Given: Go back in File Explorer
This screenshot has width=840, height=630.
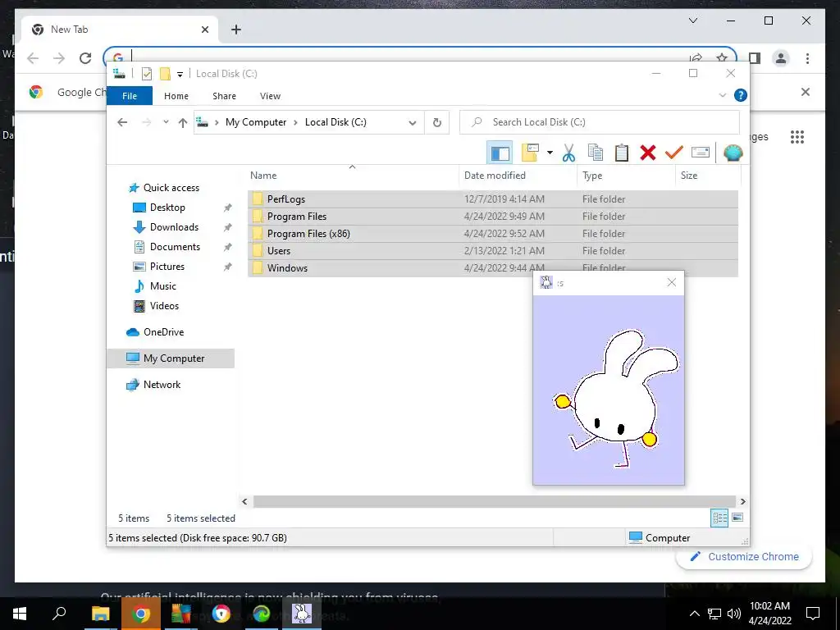Looking at the screenshot, I should point(122,122).
